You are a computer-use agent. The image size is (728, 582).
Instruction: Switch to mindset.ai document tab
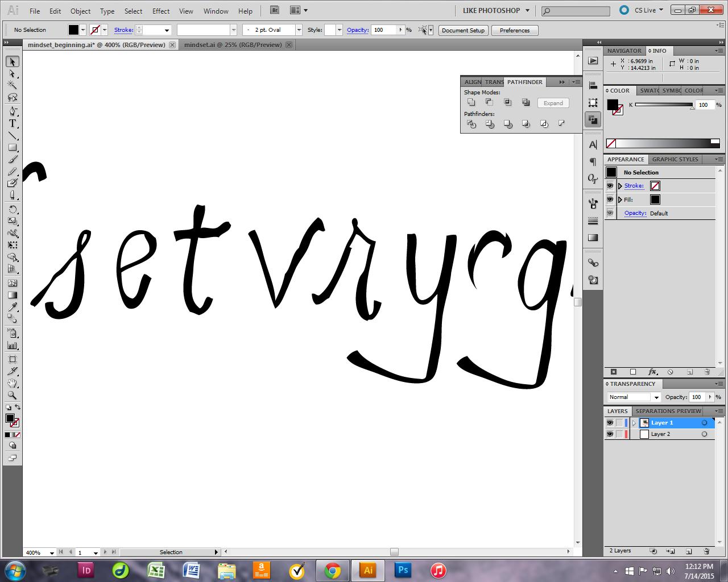(x=233, y=44)
